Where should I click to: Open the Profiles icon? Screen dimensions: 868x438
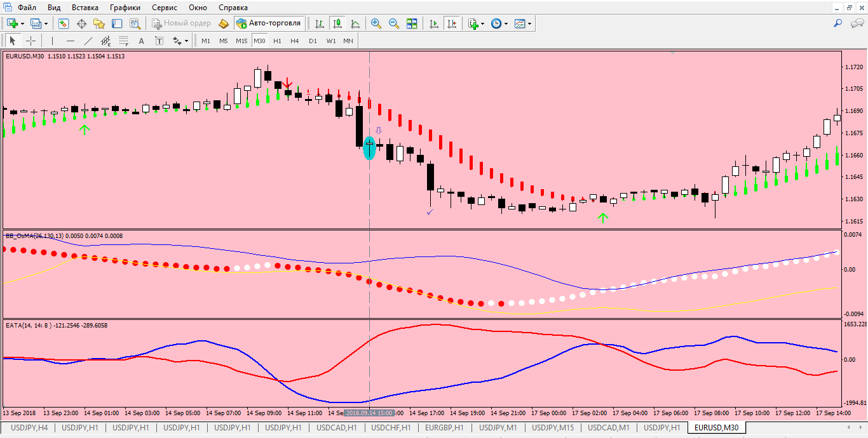[36, 23]
